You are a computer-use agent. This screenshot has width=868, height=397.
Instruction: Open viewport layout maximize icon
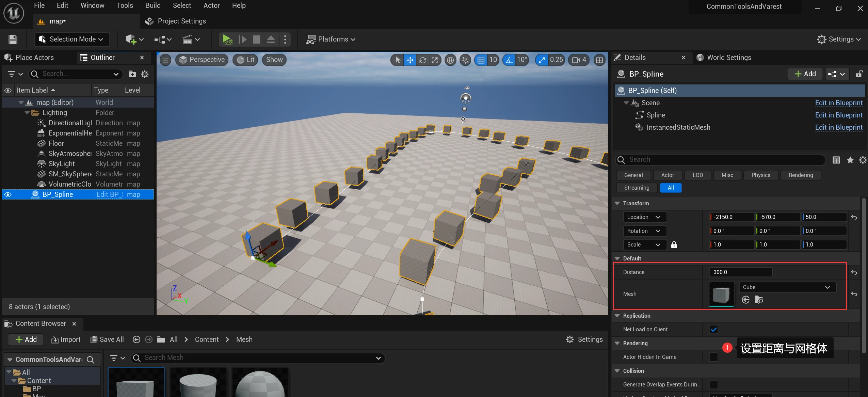(x=599, y=60)
